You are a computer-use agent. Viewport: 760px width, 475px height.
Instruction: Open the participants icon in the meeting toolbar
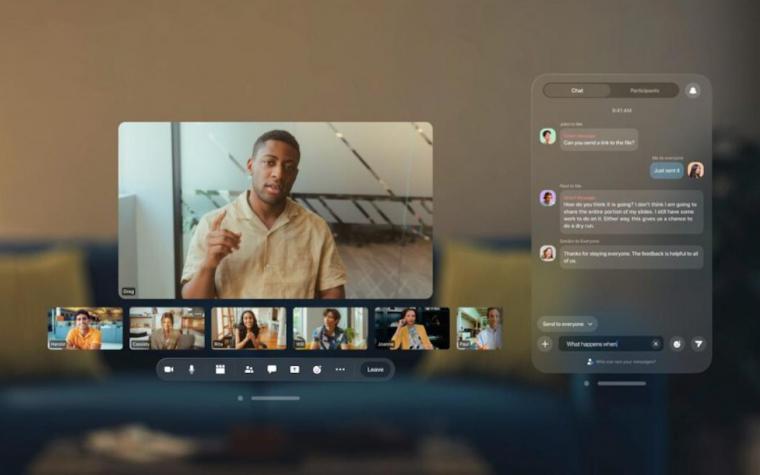[249, 369]
